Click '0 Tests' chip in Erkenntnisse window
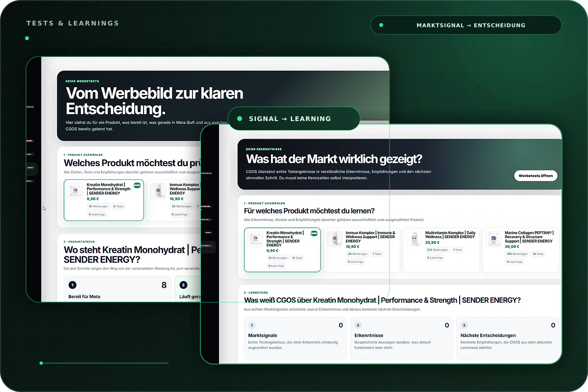588x392 pixels. 297,258
